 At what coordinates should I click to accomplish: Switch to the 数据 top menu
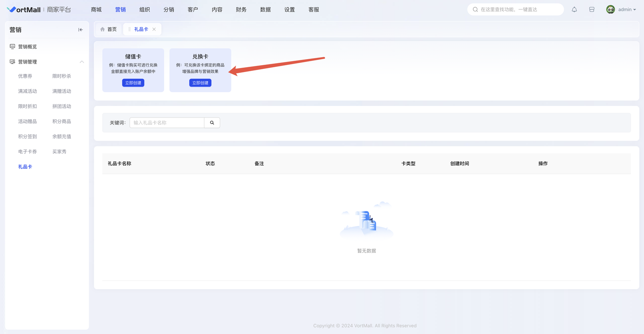point(265,10)
